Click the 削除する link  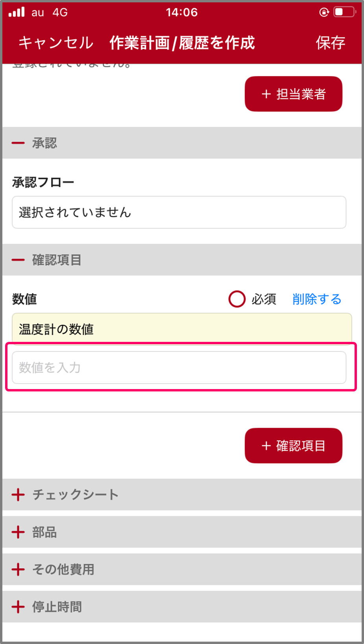316,299
